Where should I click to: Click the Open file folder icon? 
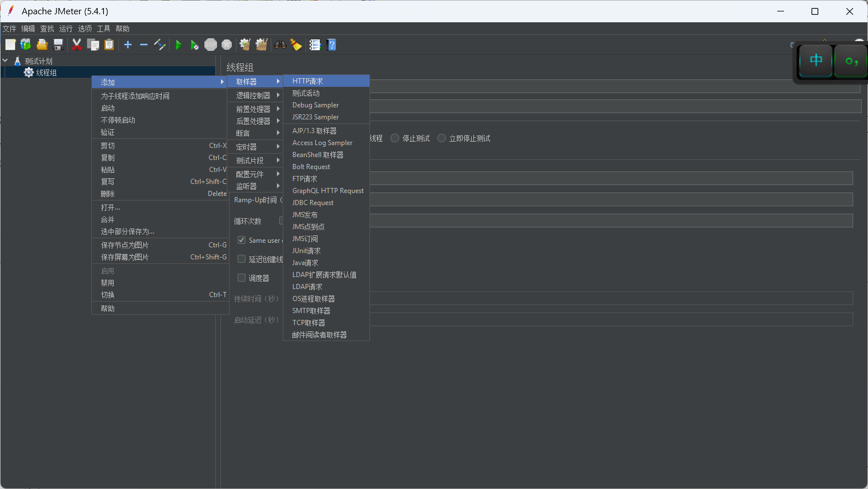(42, 45)
